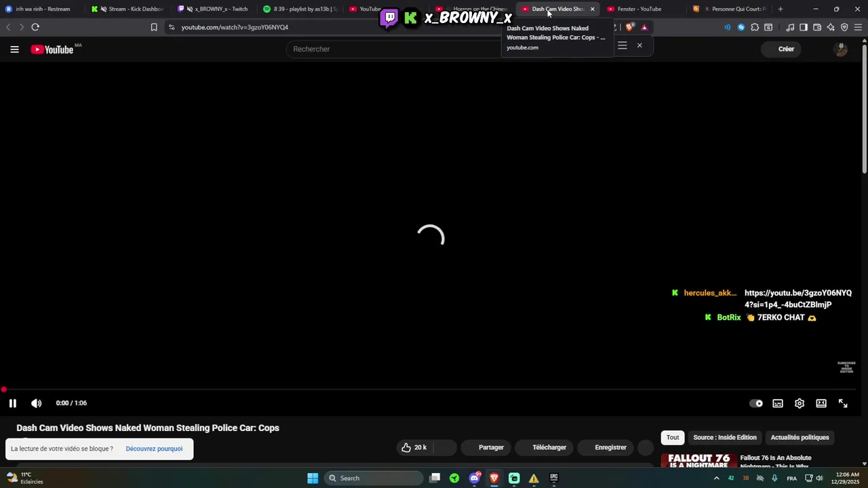Close the overlay with the X button
Viewport: 868px width, 488px height.
point(639,45)
